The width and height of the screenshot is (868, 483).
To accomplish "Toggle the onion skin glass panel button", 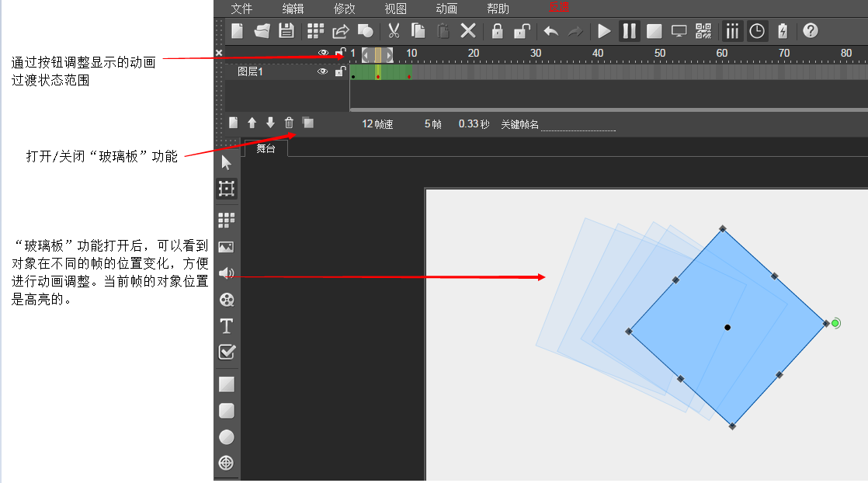I will (307, 123).
